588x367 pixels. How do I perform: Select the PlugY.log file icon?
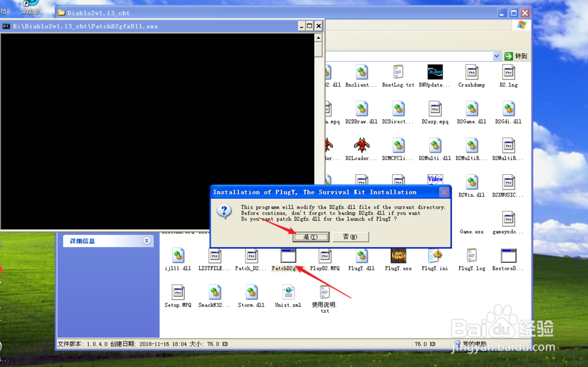(x=472, y=256)
